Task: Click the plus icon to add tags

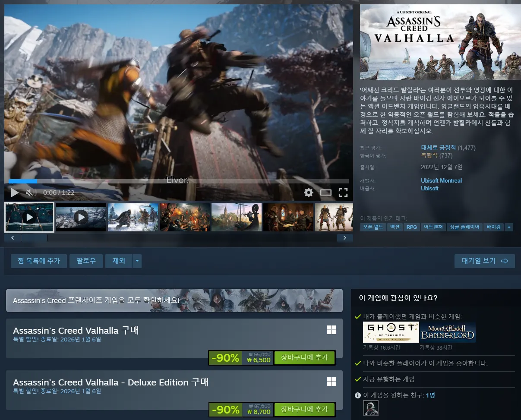Action: (x=509, y=227)
